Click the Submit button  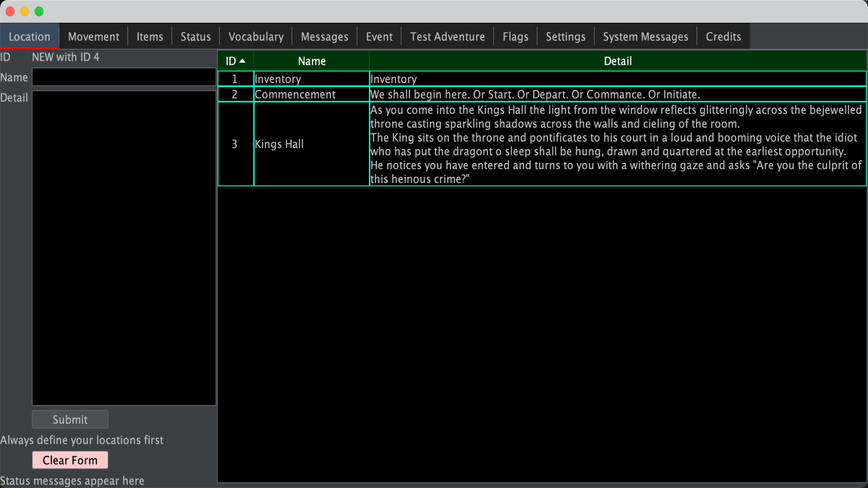(x=70, y=419)
